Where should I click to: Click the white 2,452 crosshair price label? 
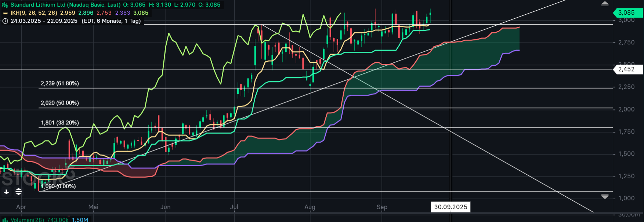click(x=627, y=69)
